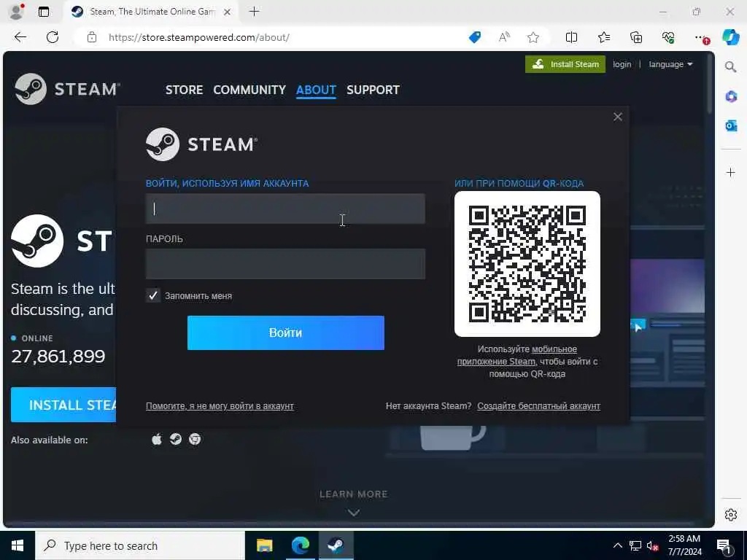This screenshot has height=560, width=747.
Task: Click the Apple macOS availability icon
Action: click(x=157, y=439)
